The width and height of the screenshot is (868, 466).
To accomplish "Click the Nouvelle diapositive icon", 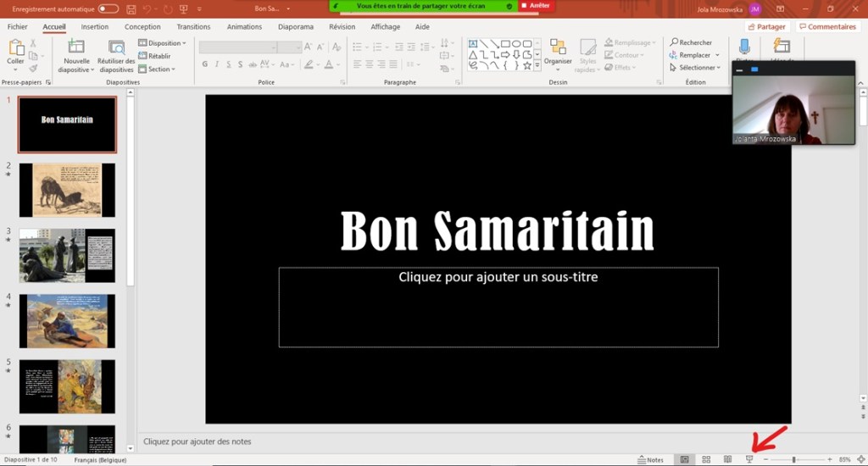I will point(76,47).
